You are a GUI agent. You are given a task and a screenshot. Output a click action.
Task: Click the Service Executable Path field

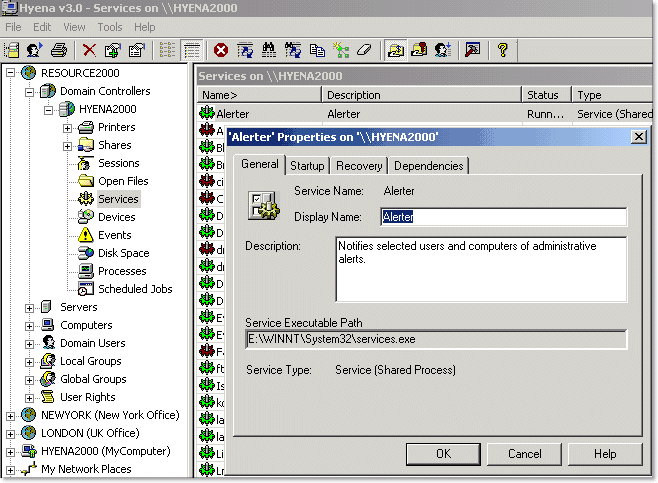point(436,339)
